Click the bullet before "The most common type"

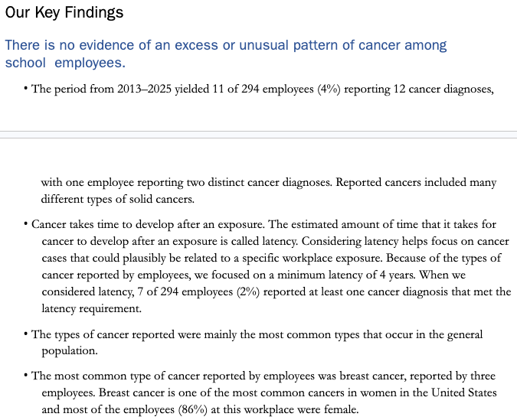[26, 376]
